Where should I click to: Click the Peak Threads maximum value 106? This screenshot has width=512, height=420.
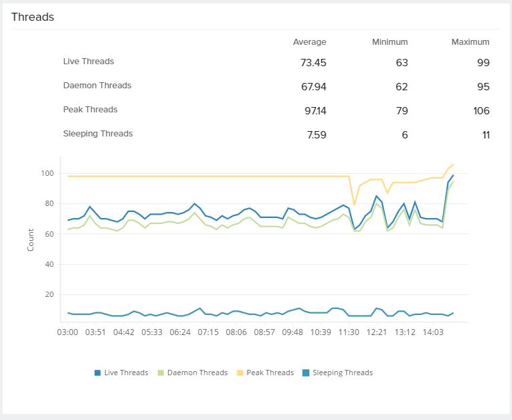(481, 111)
